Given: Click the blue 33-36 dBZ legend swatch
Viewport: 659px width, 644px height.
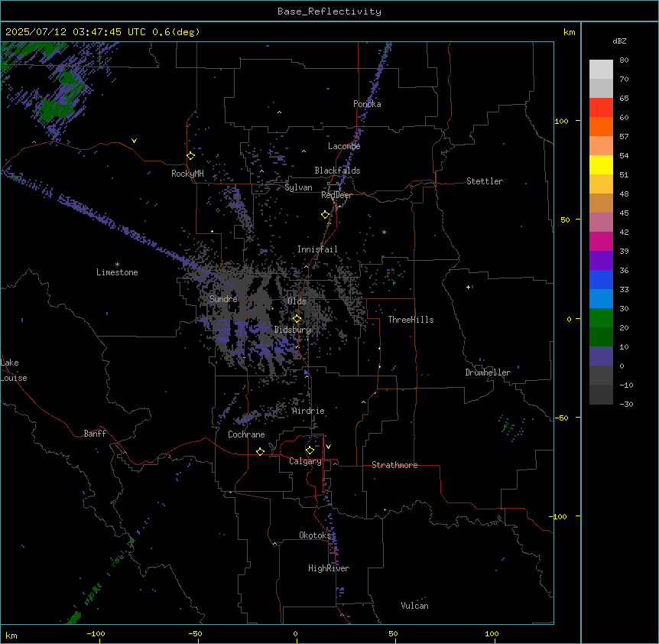Looking at the screenshot, I should (x=601, y=279).
